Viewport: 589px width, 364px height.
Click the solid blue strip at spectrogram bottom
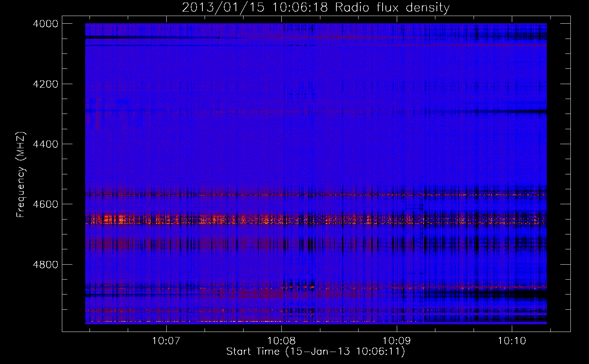point(316,323)
